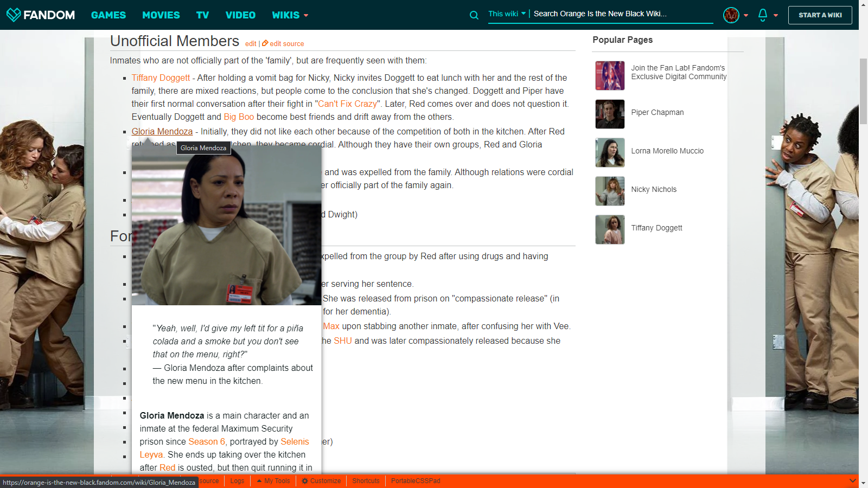Open Fan Lab popular page thumbnail

(x=610, y=75)
